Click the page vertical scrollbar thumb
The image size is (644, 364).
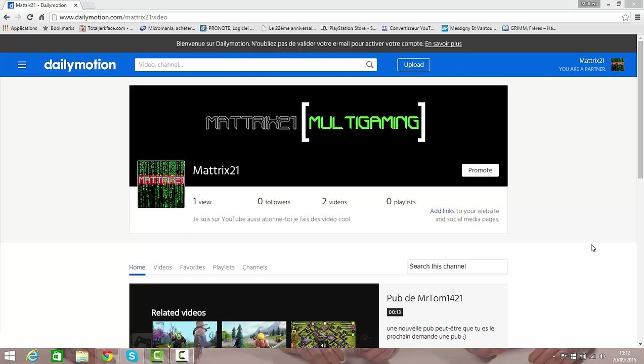pos(640,110)
